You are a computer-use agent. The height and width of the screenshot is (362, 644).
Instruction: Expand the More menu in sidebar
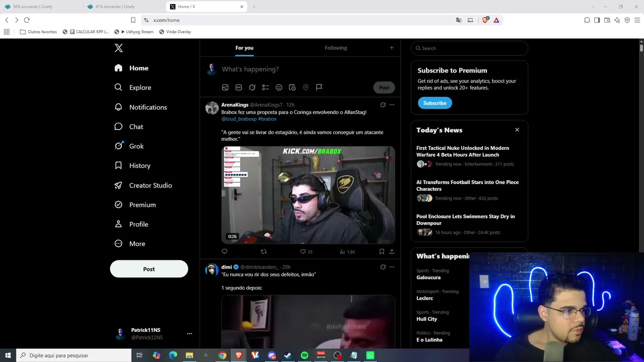click(x=130, y=243)
